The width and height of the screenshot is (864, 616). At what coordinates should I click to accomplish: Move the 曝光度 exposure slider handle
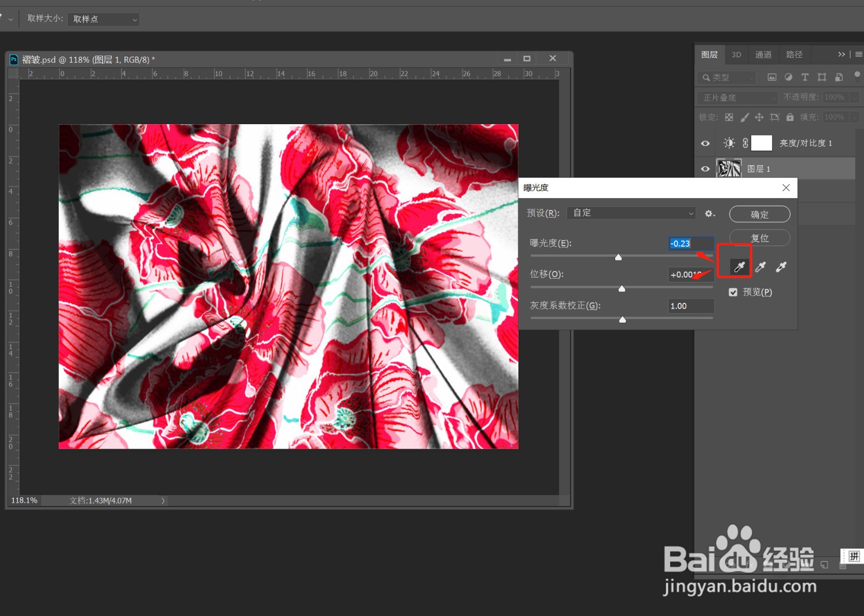tap(618, 258)
